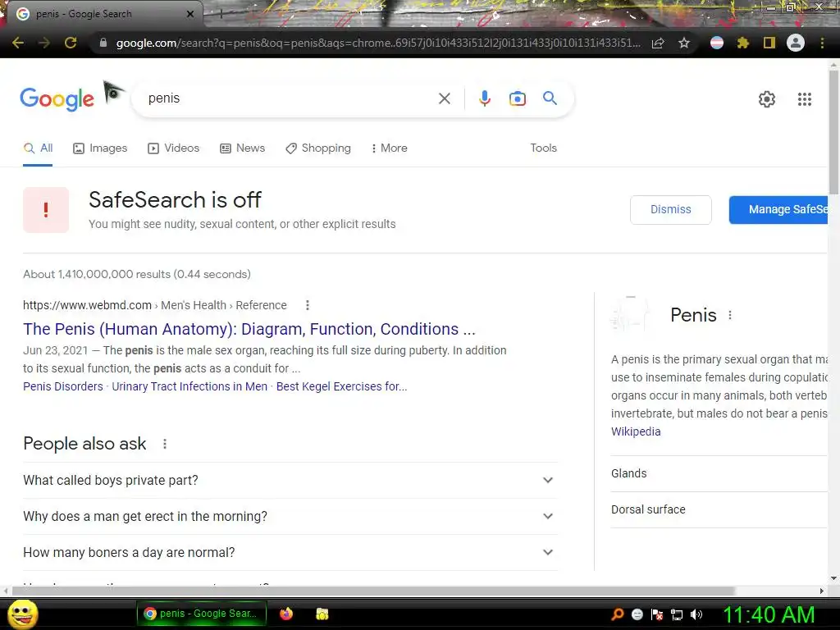The image size is (840, 630).
Task: Open options dots beside WebMD result URL
Action: [308, 305]
